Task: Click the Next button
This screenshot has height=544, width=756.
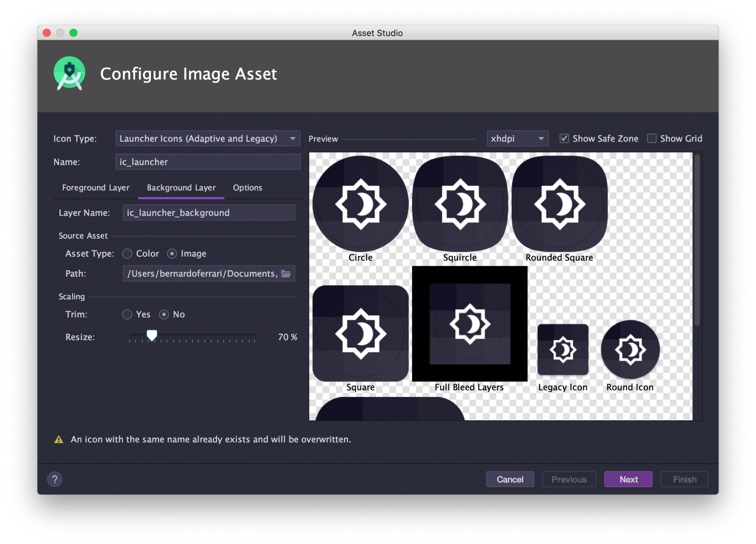Action: tap(628, 479)
